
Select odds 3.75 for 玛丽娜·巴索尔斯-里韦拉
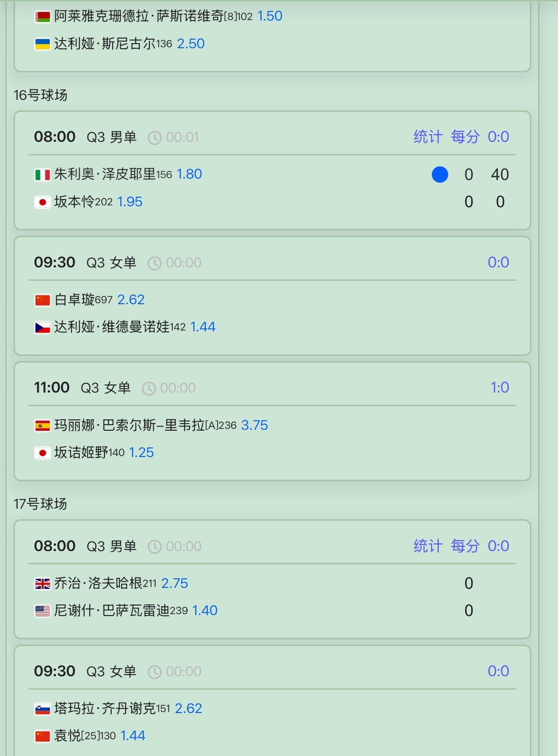(x=254, y=426)
